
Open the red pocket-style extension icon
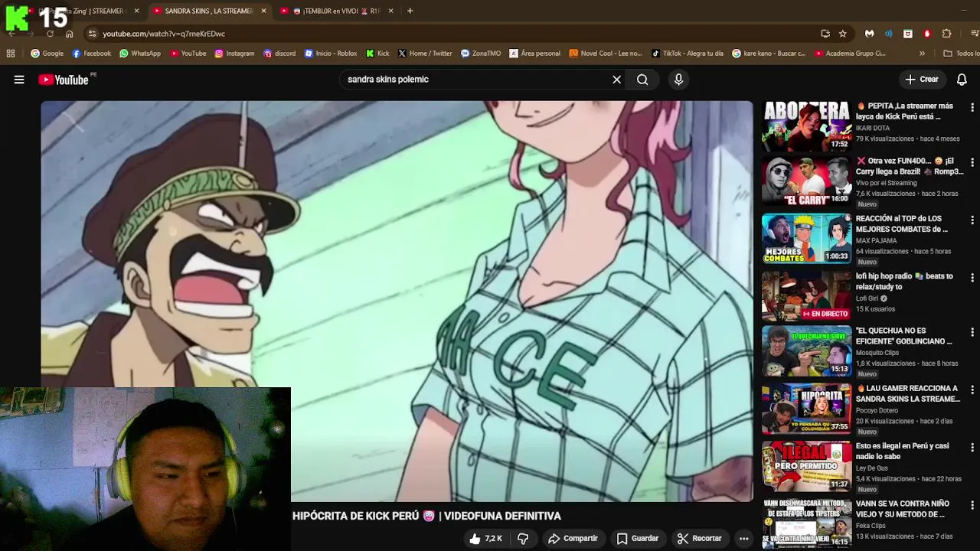908,34
